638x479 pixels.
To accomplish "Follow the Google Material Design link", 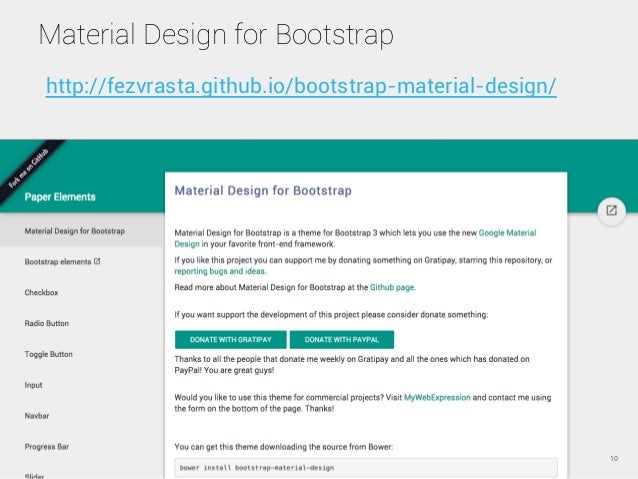I will pyautogui.click(x=507, y=233).
